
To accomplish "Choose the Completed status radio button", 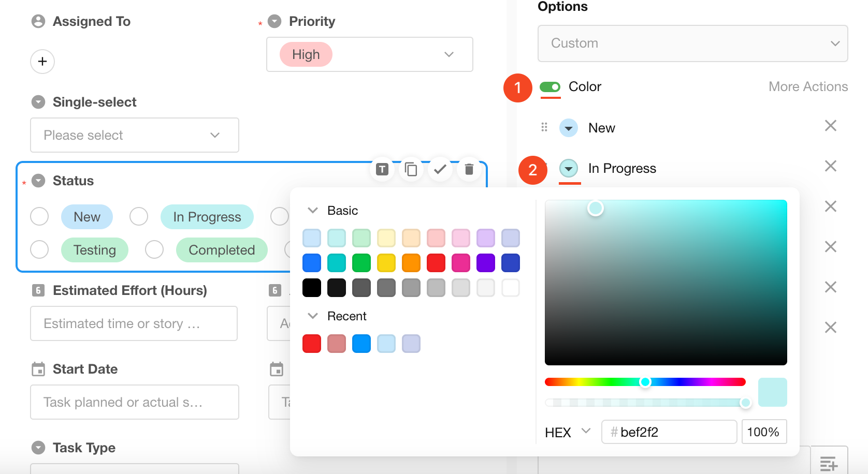I will tap(154, 249).
